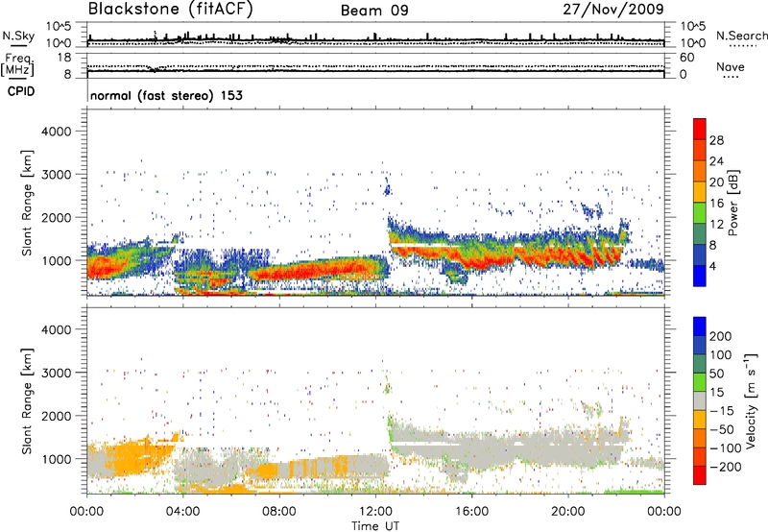
Task: Click the 'CPID' label
Action: [21, 91]
